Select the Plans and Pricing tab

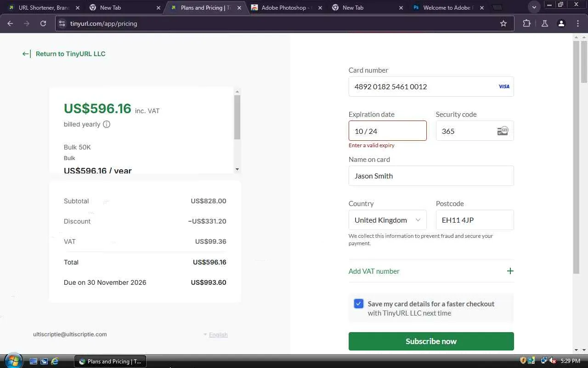coord(206,8)
